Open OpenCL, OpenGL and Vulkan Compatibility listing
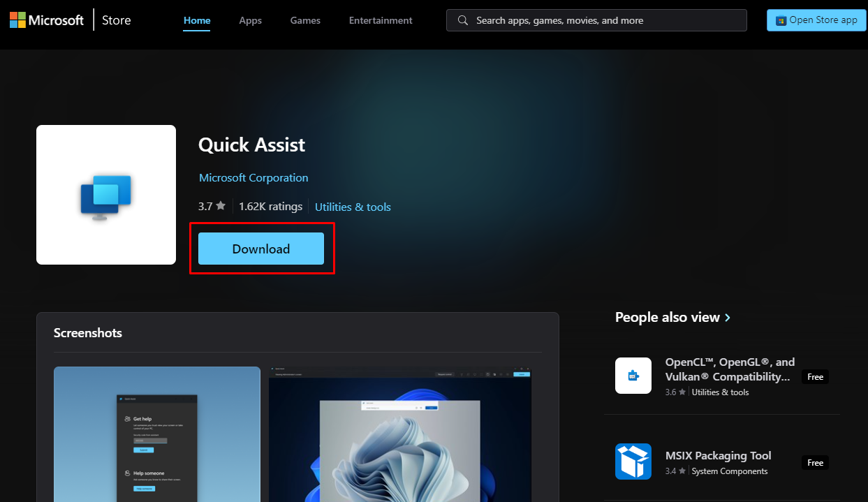The width and height of the screenshot is (868, 502). (730, 369)
